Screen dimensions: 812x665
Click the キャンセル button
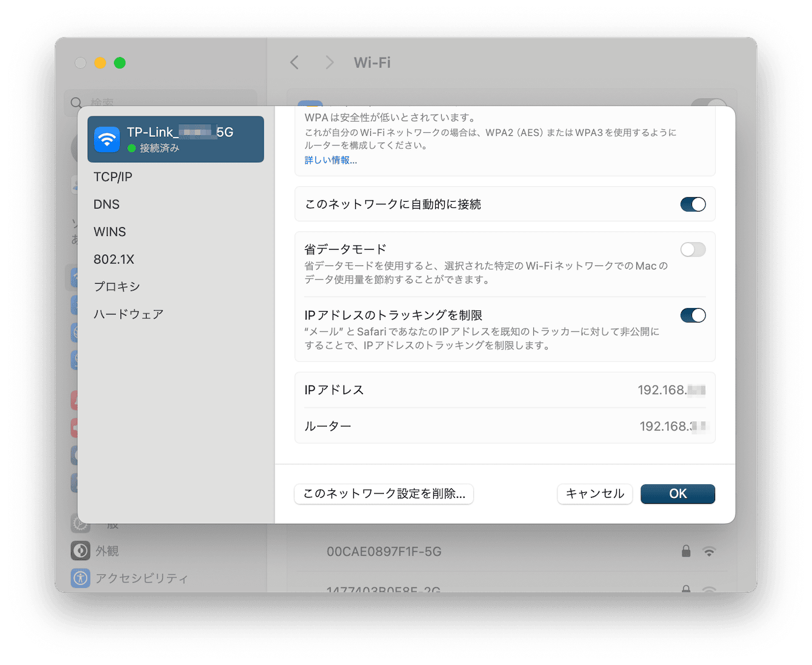tap(595, 494)
